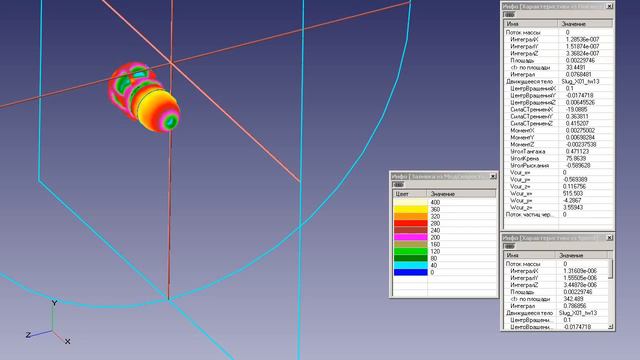Select the value 3.44878e-006 in lower panel
This screenshot has width=640, height=360.
pyautogui.click(x=580, y=285)
